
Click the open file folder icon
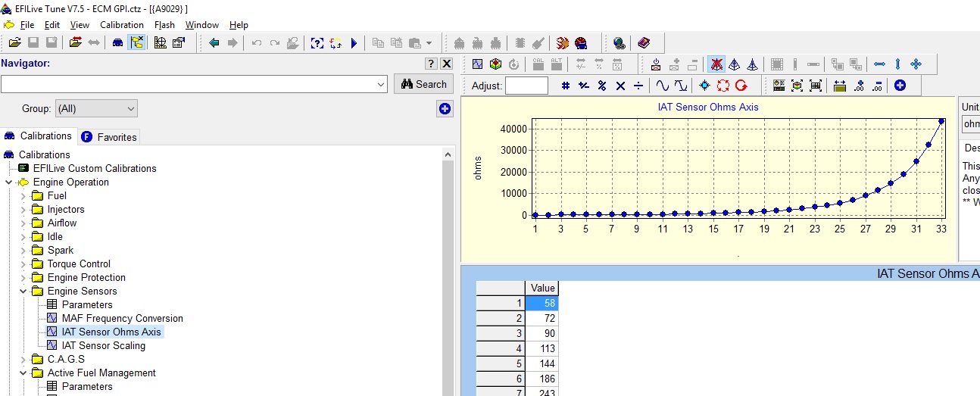15,43
